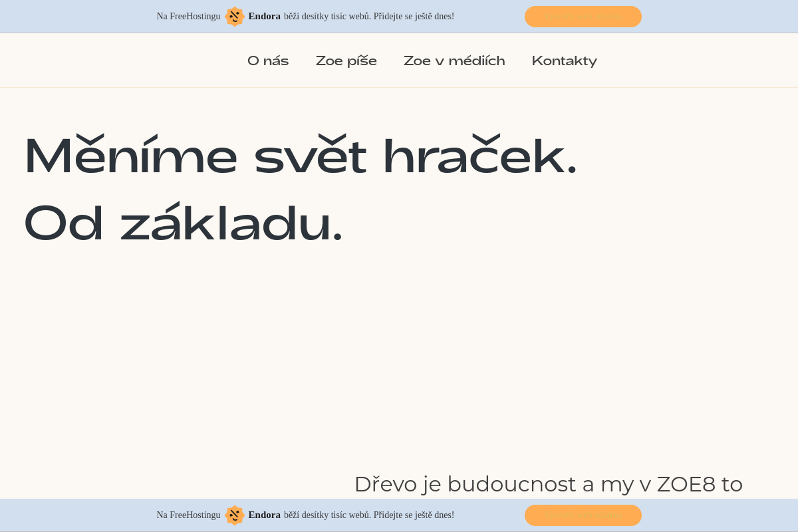
Task: Navigate to Kontakty
Action: (x=564, y=61)
